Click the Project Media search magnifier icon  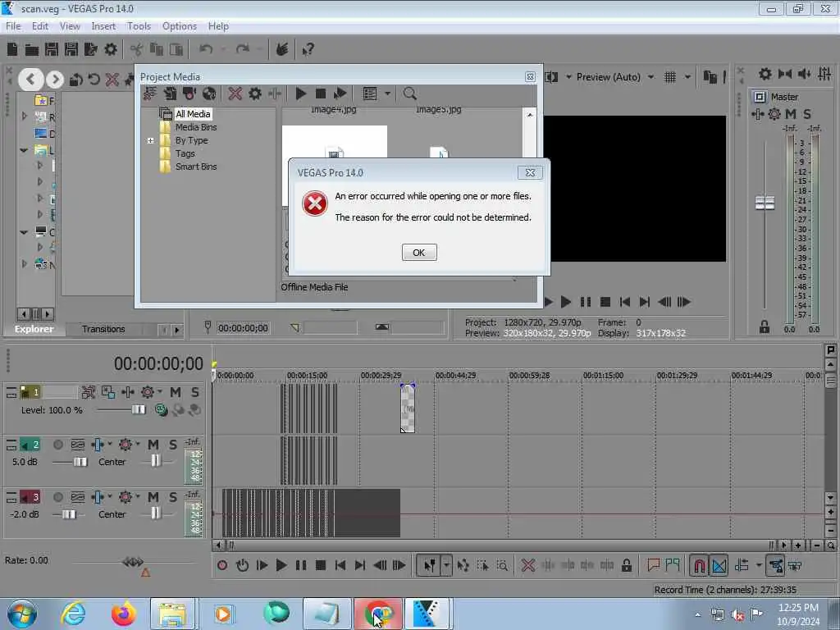coord(410,94)
